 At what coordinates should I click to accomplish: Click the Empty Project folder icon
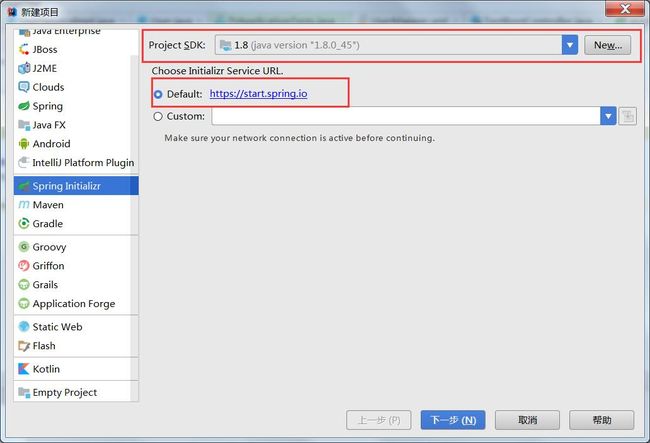24,392
